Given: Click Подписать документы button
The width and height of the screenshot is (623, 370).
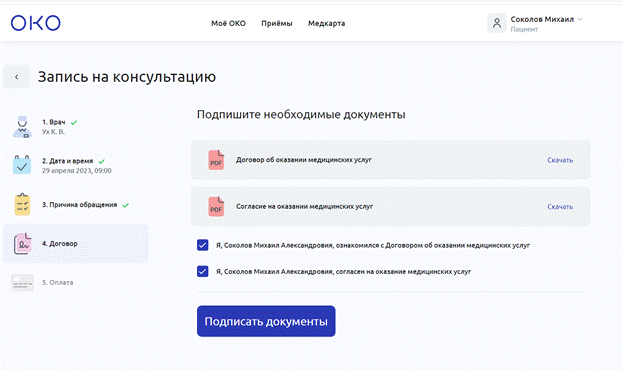Looking at the screenshot, I should coord(266,321).
